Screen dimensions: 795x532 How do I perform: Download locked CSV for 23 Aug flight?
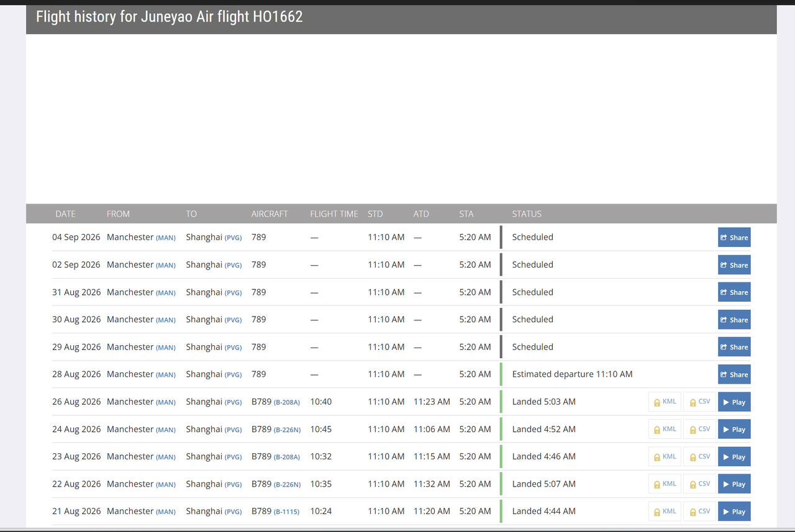699,456
